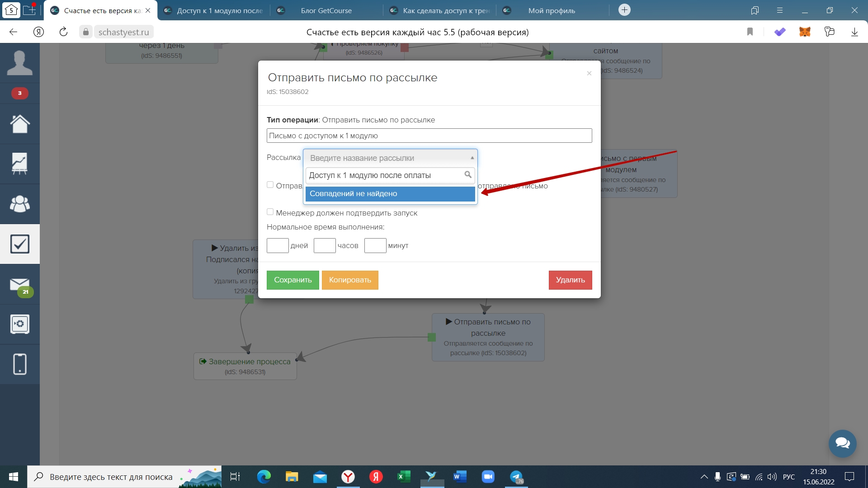The width and height of the screenshot is (868, 488).
Task: Toggle the 'Отправ...' checkbox under Рассылка
Action: pyautogui.click(x=270, y=185)
